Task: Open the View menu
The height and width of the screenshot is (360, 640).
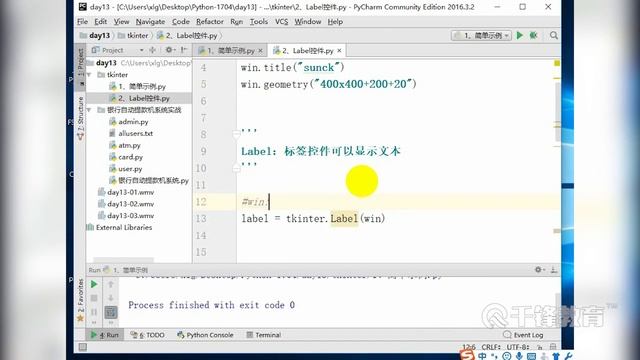Action: tap(121, 22)
